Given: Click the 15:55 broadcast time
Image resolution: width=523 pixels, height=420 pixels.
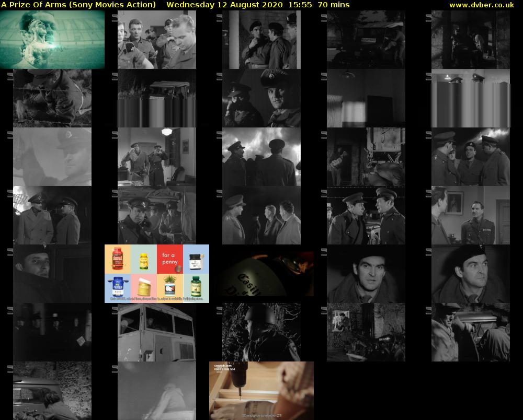Looking at the screenshot, I should pos(300,5).
